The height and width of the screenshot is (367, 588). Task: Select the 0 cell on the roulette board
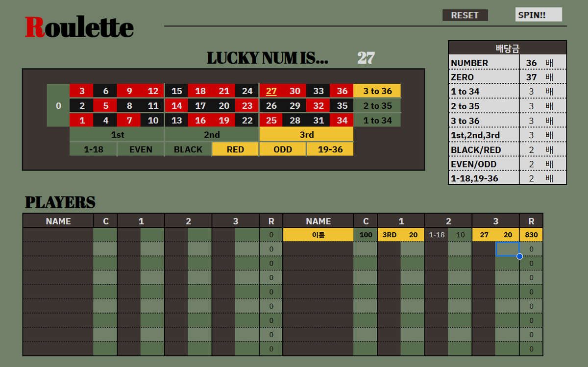(58, 105)
